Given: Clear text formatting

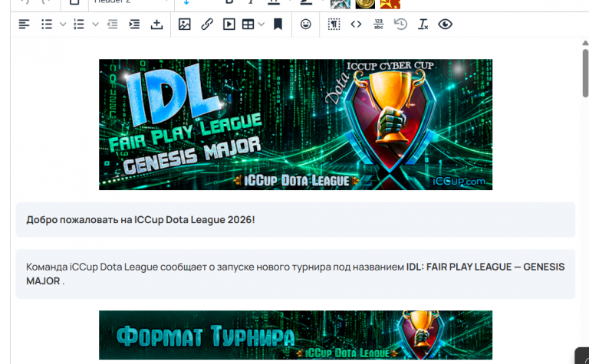Looking at the screenshot, I should pos(423,25).
